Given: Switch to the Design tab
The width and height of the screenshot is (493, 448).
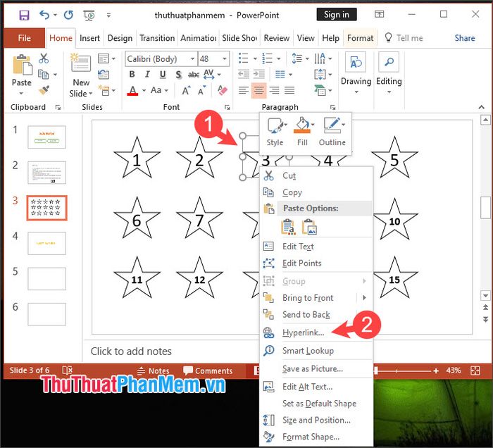Looking at the screenshot, I should (120, 38).
